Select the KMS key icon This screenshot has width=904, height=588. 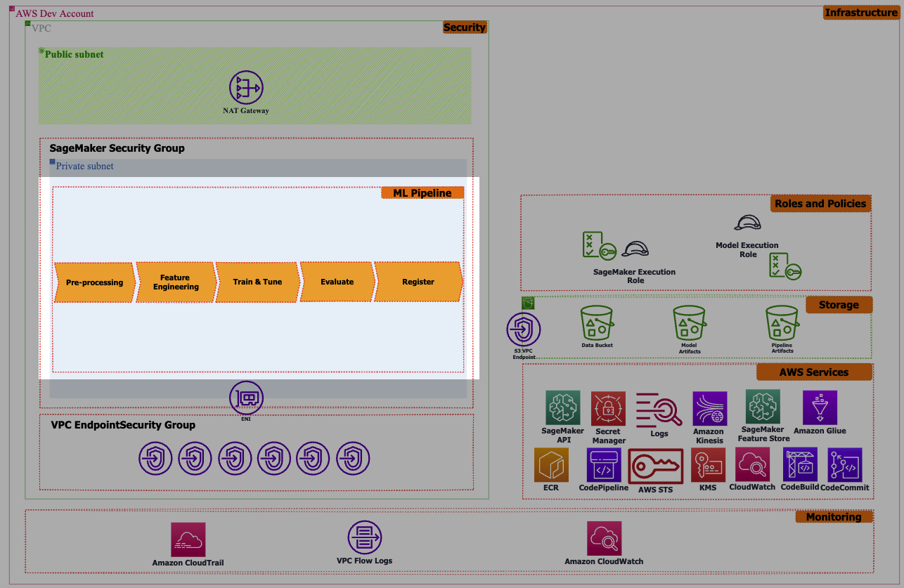(x=708, y=465)
